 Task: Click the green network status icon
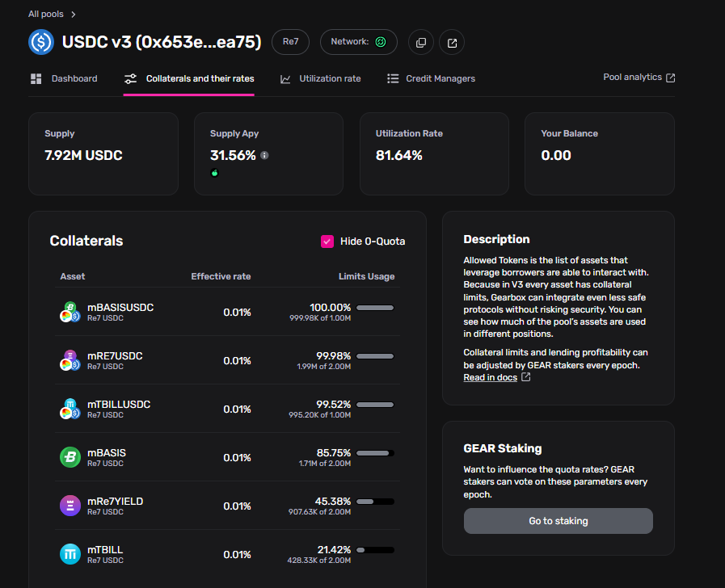pos(381,42)
